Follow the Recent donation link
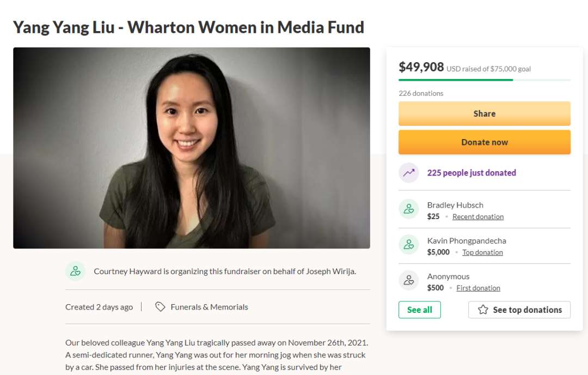The width and height of the screenshot is (588, 375). point(477,216)
